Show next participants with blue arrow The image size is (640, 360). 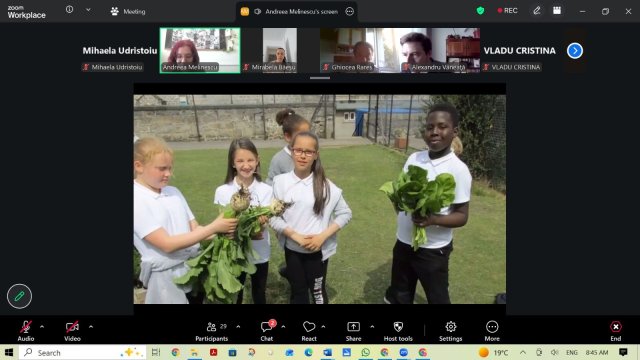tap(575, 51)
